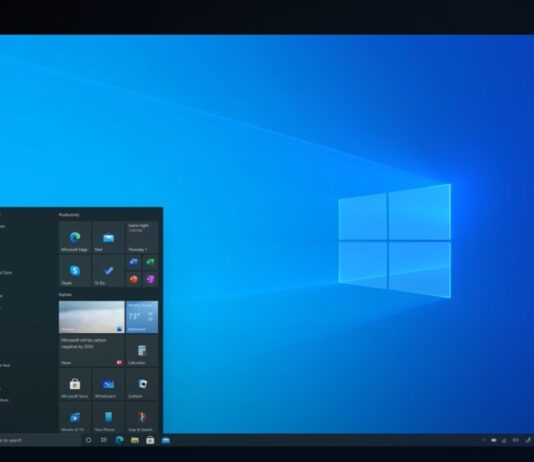The width and height of the screenshot is (534, 462).
Task: Launch the Calculator tile
Action: [142, 350]
